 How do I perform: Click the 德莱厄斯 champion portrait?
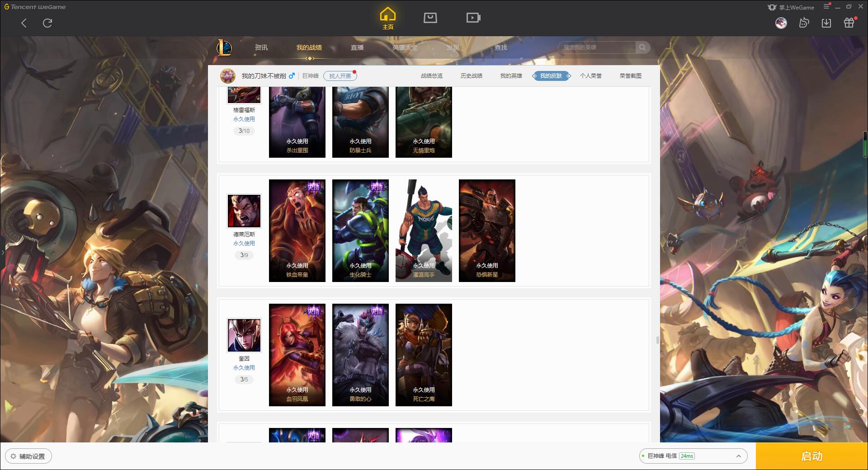coord(244,211)
